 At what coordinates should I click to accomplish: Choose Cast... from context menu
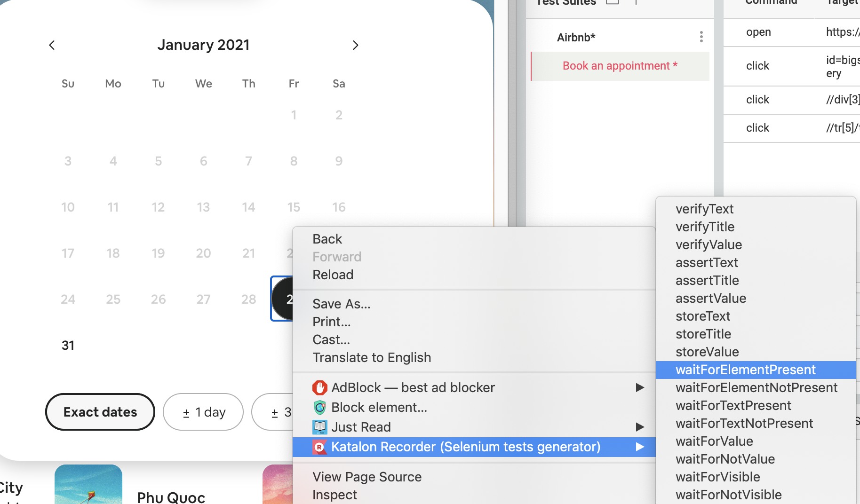tap(474, 339)
